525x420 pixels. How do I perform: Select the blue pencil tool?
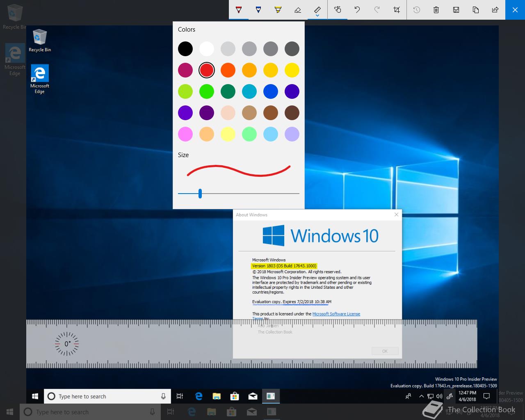click(x=258, y=10)
